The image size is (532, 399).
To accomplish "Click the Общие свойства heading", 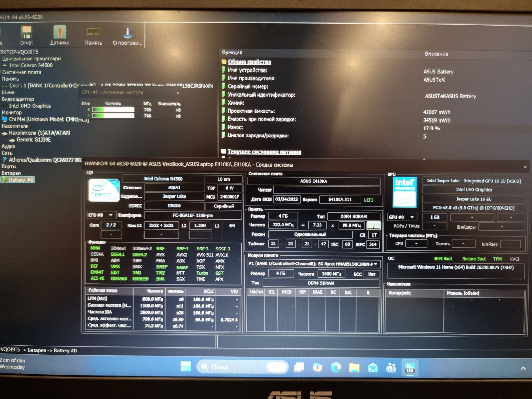I will [x=249, y=62].
